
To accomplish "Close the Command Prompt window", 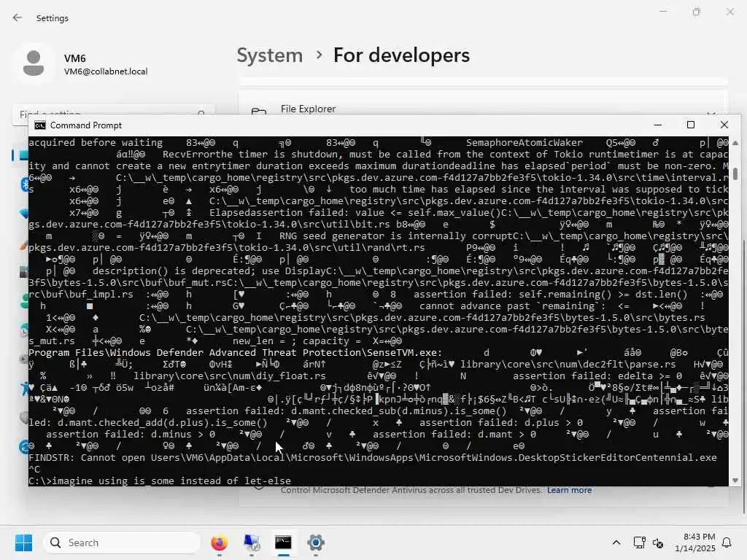I will coord(724,125).
